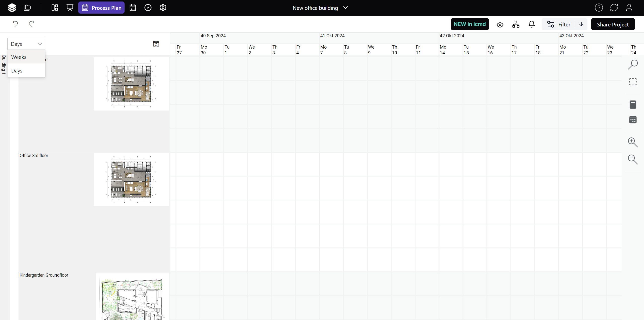Select Weeks from the dropdown list
This screenshot has width=644, height=320.
(x=19, y=57)
